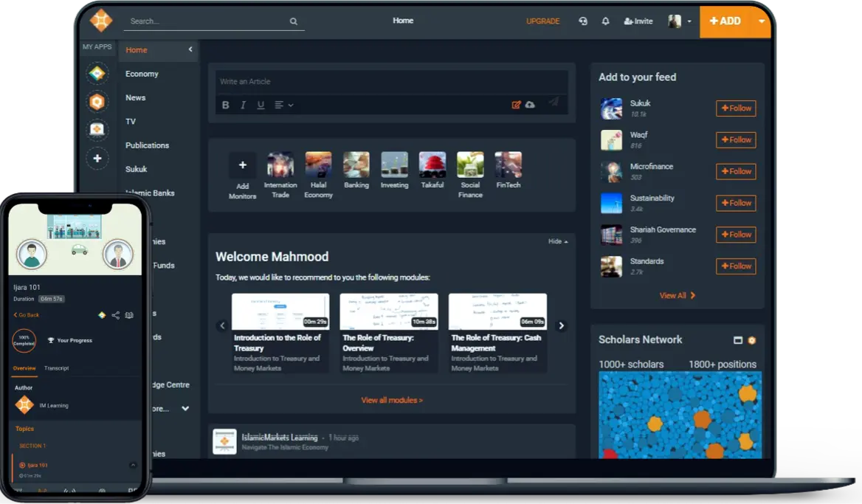Follow the Sukuk feed
Viewport: 862px width, 504px height.
[736, 108]
